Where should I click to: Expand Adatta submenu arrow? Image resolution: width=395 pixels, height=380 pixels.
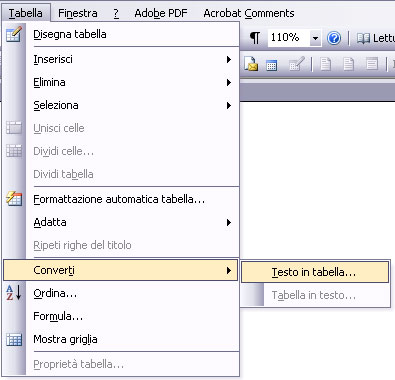pos(229,222)
